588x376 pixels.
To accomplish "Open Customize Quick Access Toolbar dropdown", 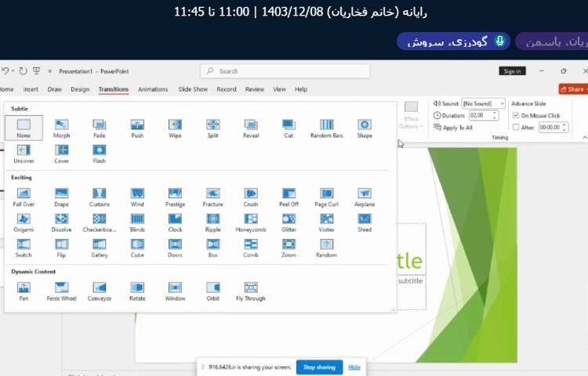I will pos(49,71).
